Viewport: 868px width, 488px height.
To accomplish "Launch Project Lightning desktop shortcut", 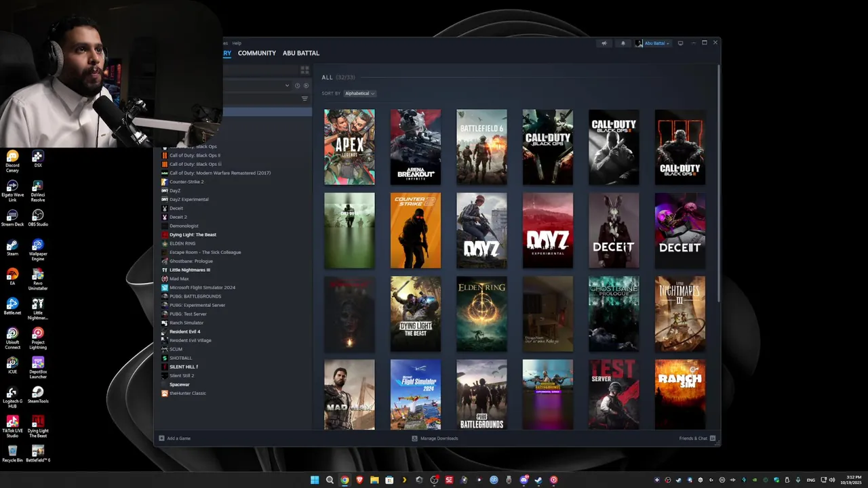I will pos(38,338).
